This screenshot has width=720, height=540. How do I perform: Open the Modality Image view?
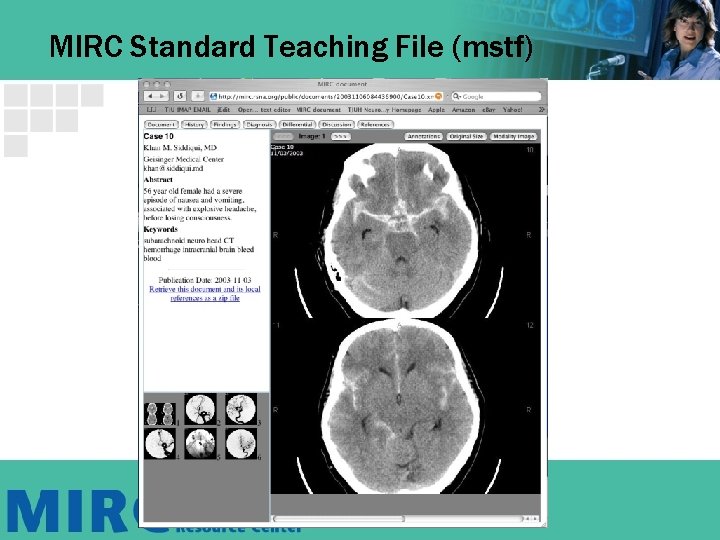click(513, 136)
